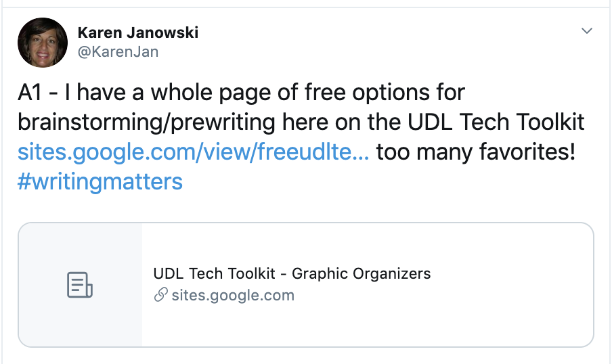Open the #writingmatters hashtag
The width and height of the screenshot is (612, 364).
click(x=100, y=181)
